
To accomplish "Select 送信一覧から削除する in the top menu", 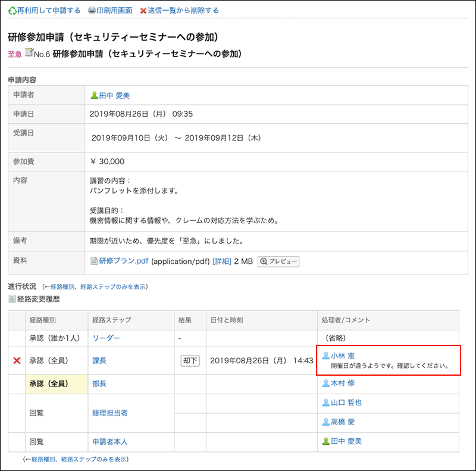I will (183, 10).
